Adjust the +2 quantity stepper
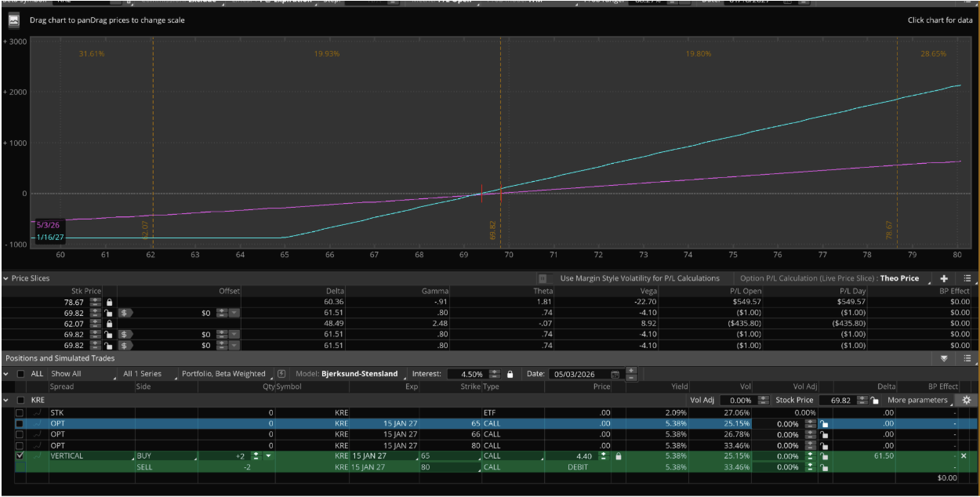 [256, 455]
